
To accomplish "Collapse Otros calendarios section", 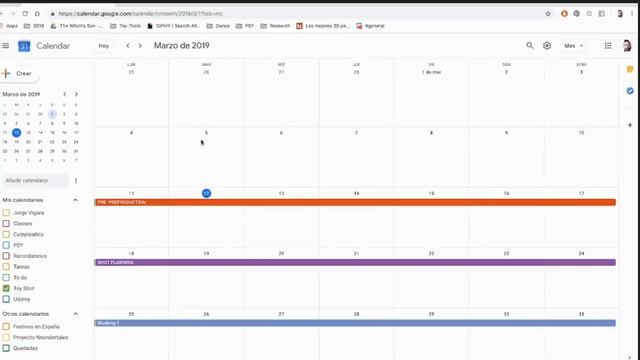I will point(76,314).
